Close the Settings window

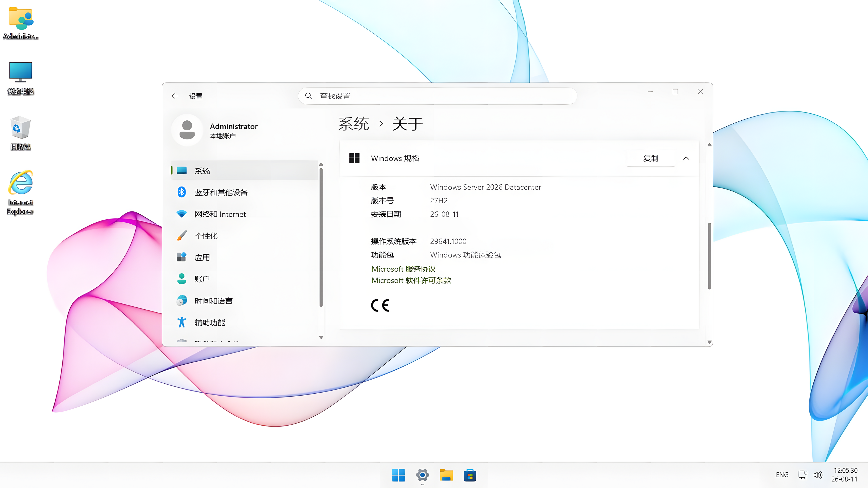pyautogui.click(x=700, y=92)
